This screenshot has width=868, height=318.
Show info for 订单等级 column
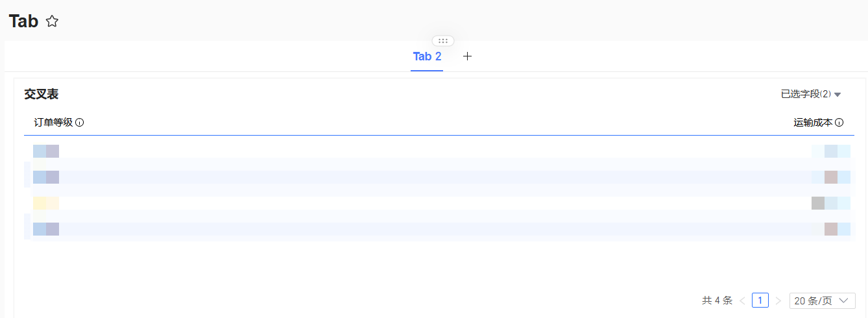point(80,123)
